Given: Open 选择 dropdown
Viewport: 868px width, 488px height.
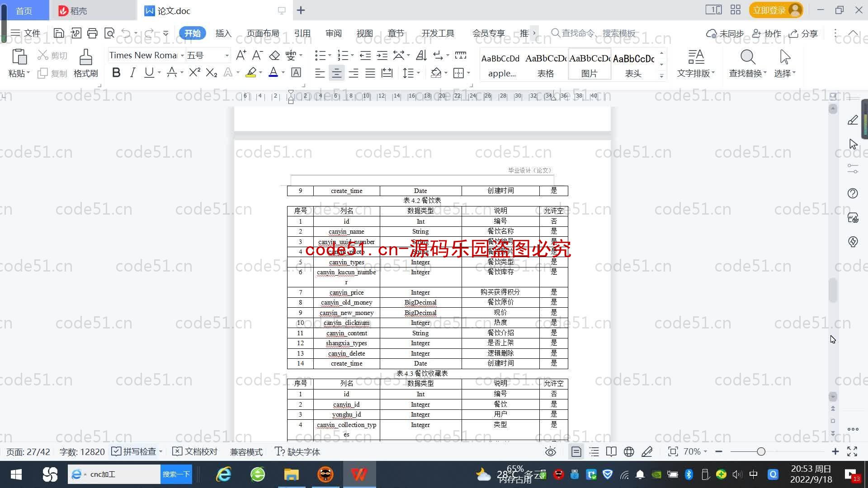Looking at the screenshot, I should click(784, 73).
